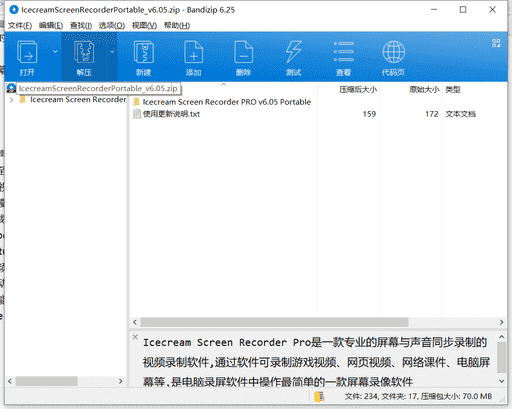
Task: Sort by 类型 column header
Action: tap(453, 90)
